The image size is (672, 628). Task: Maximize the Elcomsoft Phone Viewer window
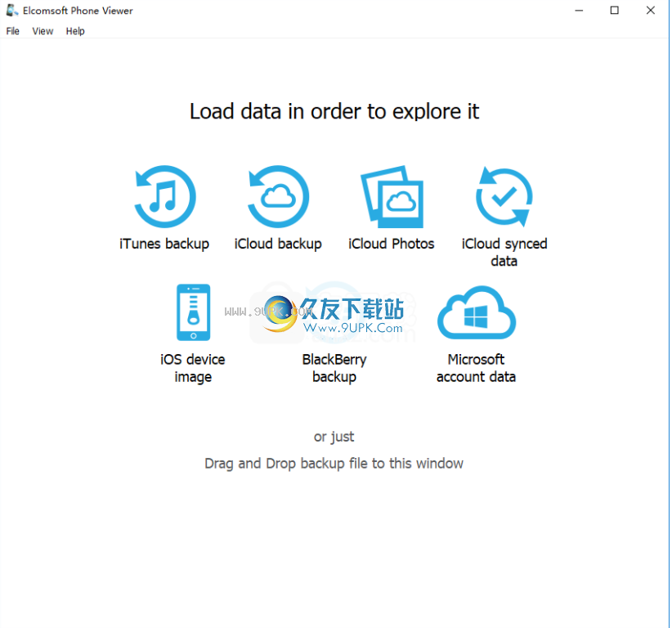(x=615, y=11)
